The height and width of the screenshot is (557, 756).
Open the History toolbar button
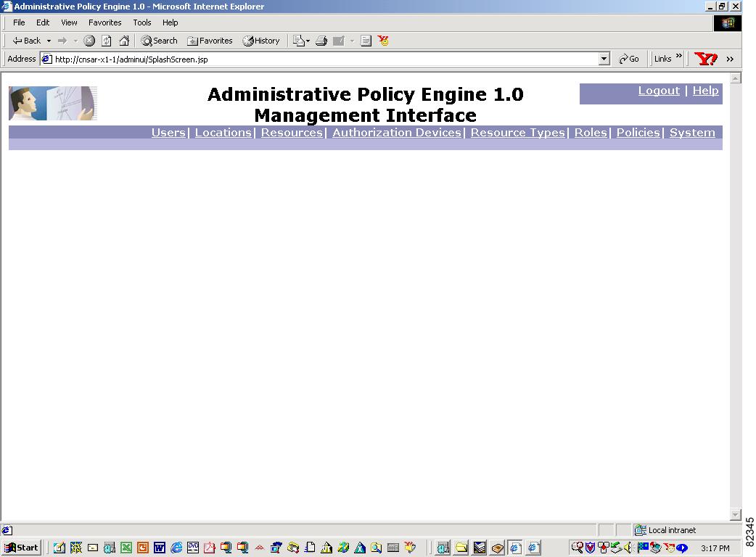pyautogui.click(x=261, y=41)
